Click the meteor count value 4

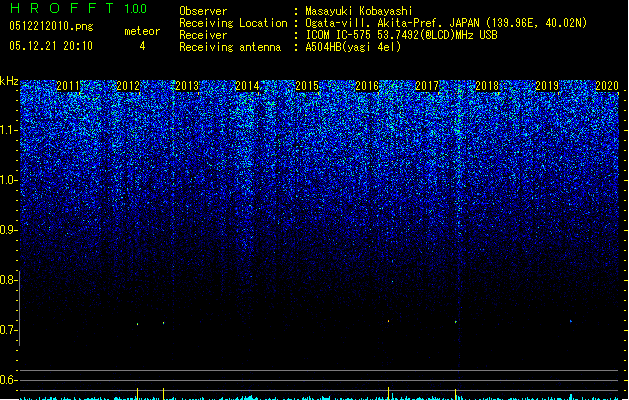tap(142, 46)
